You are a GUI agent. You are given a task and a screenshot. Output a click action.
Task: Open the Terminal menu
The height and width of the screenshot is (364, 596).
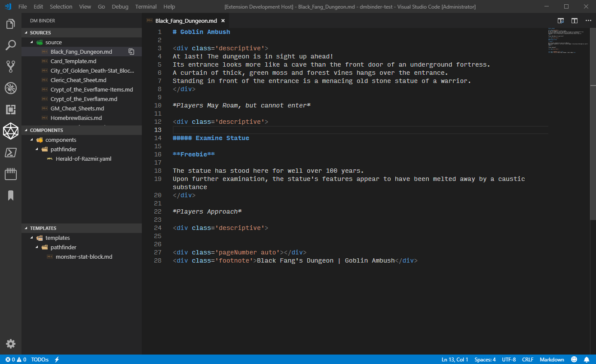tap(146, 7)
